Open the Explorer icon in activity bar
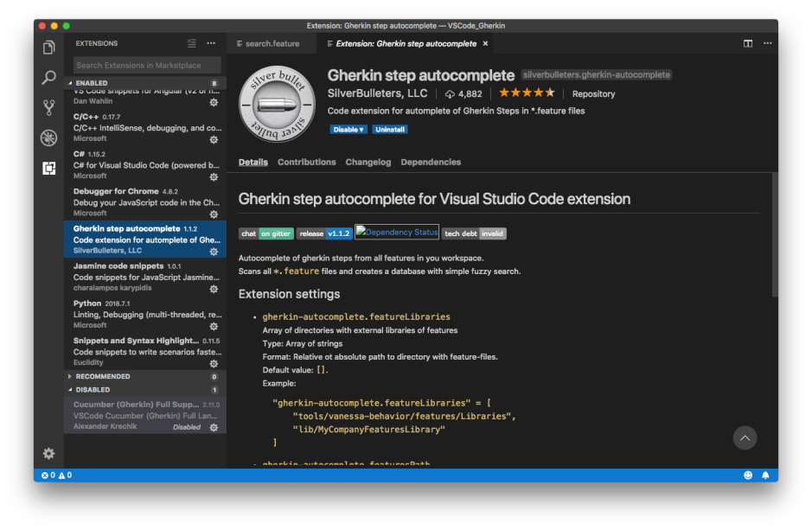Viewport: 812px width, 530px height. (x=49, y=48)
